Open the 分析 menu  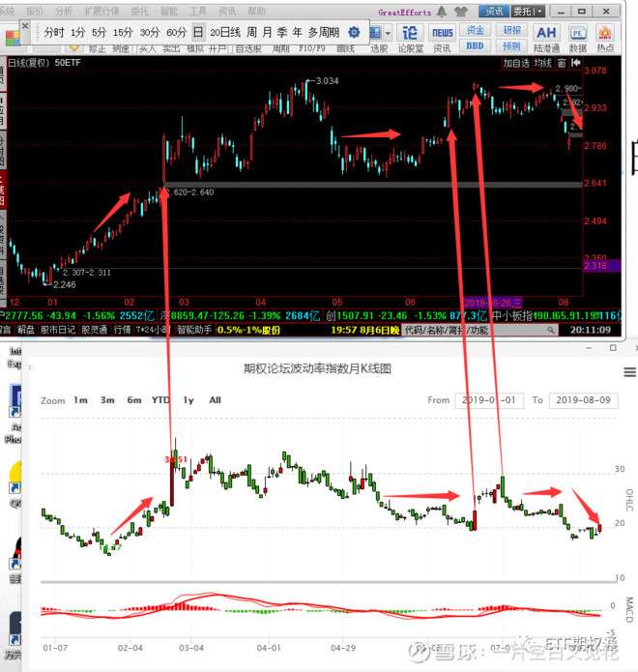pos(64,11)
